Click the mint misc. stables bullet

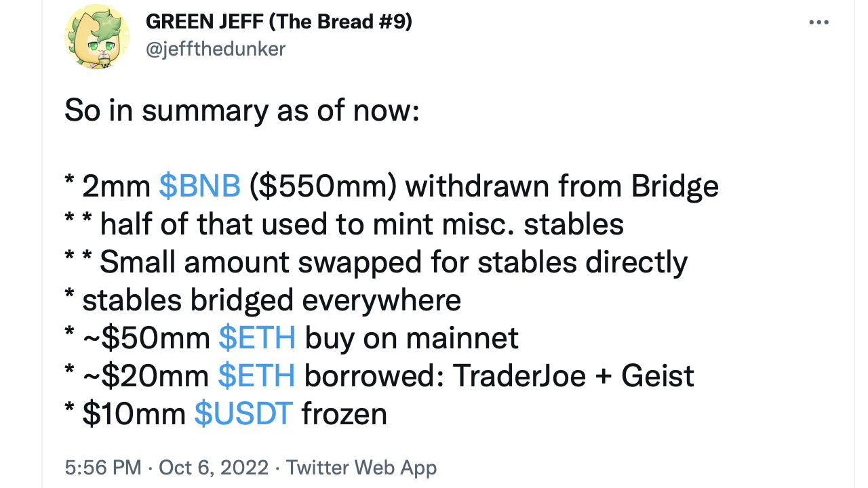(x=343, y=224)
